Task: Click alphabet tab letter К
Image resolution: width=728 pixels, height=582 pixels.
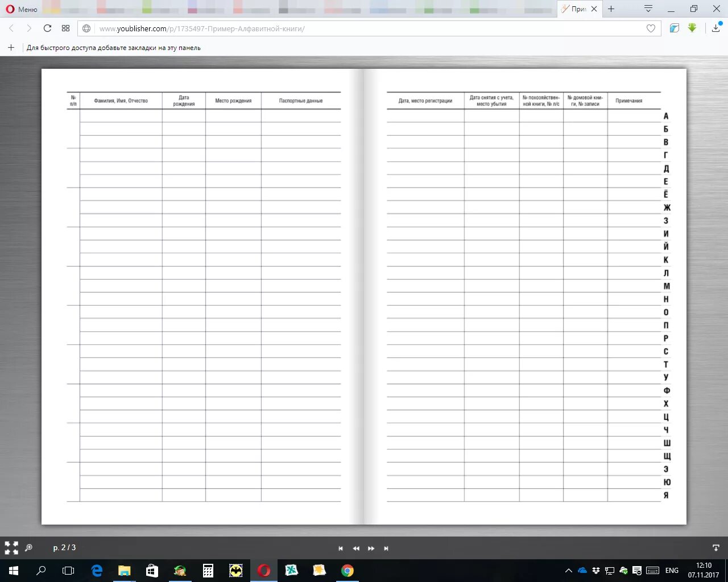Action: point(666,260)
